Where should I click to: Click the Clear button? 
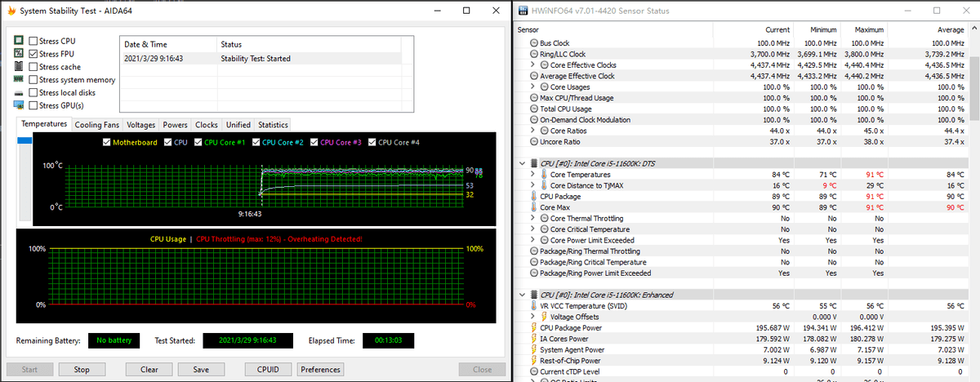(x=149, y=369)
